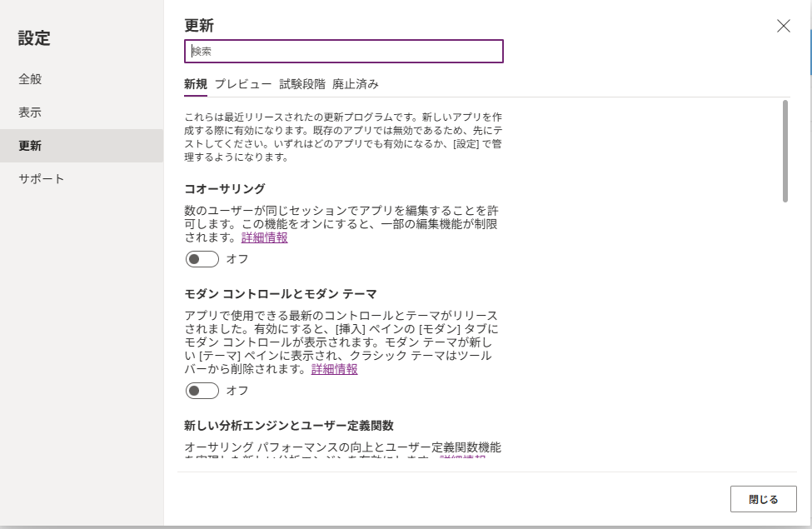Open 詳細情報 link under モダン コントロール
812x529 pixels.
tap(335, 369)
